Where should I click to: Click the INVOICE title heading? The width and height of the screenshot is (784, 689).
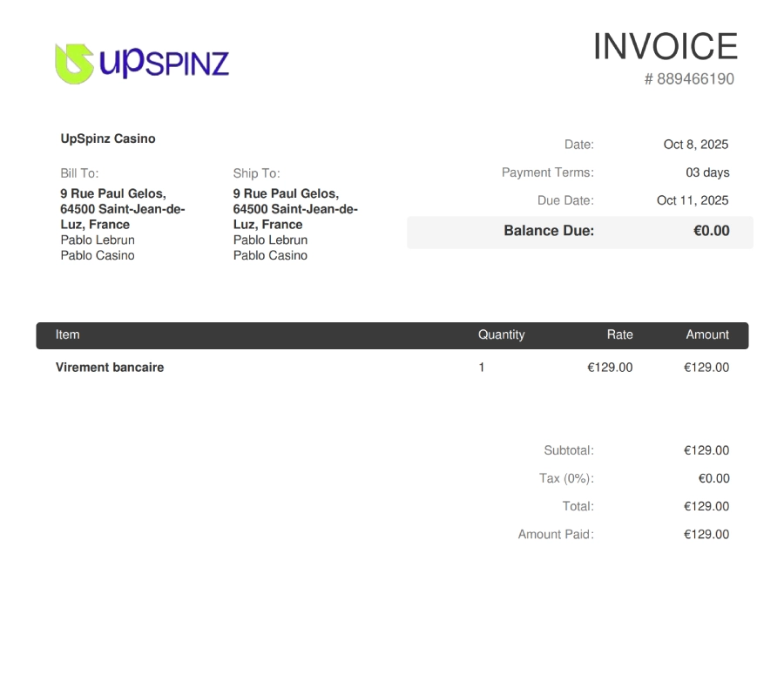665,47
